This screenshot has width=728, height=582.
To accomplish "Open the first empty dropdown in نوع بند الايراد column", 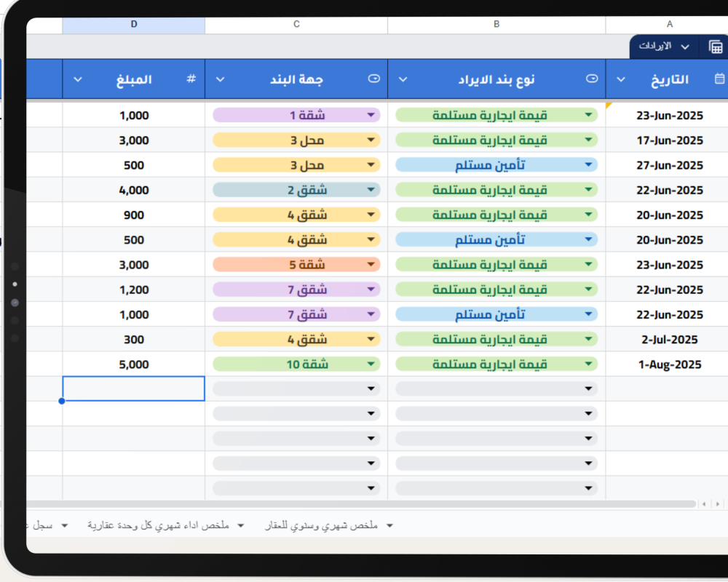I will [496, 388].
